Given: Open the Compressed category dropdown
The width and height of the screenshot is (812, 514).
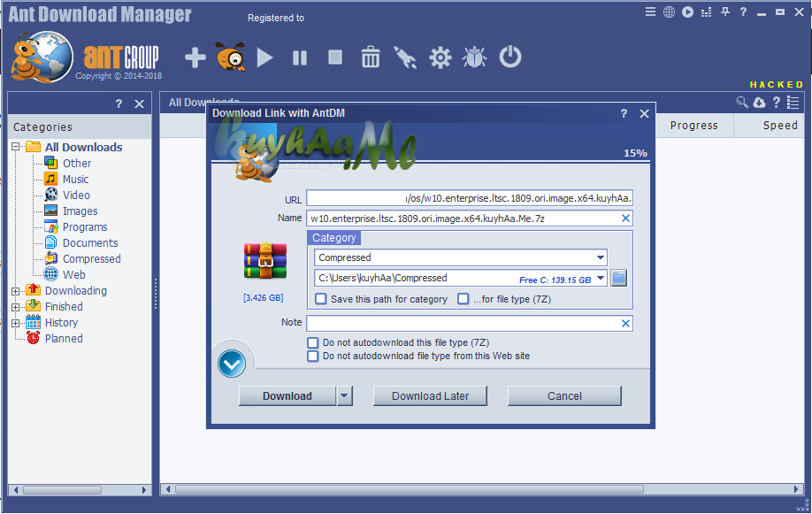Looking at the screenshot, I should tap(601, 257).
